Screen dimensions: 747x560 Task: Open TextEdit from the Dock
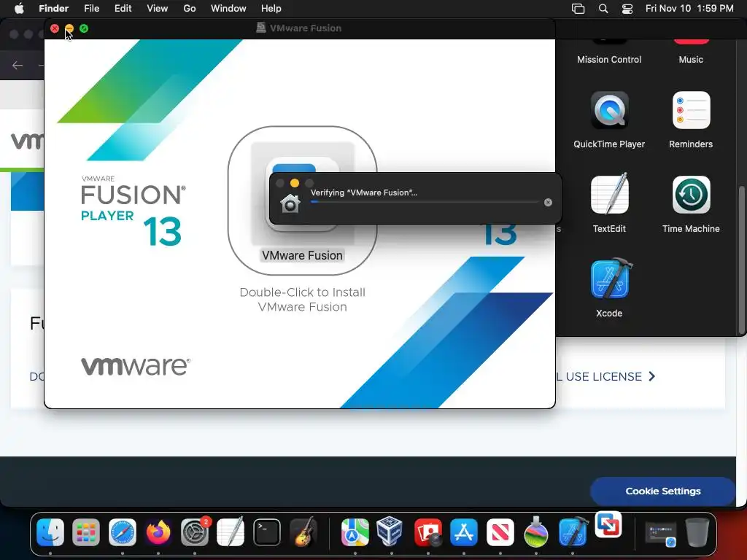coord(231,532)
